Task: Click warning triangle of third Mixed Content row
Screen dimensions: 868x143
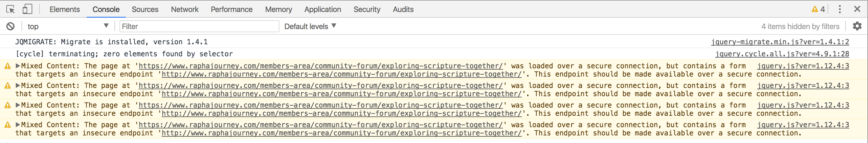Action: [x=7, y=105]
